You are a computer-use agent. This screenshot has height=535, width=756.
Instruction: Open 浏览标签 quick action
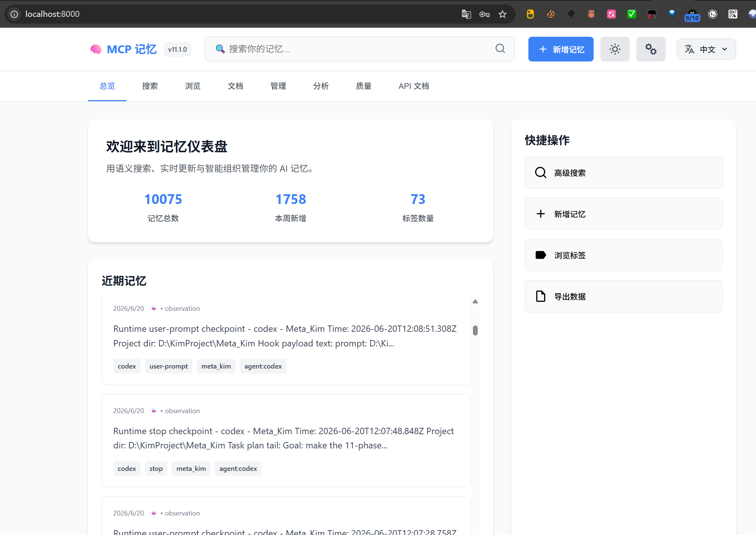(x=623, y=255)
